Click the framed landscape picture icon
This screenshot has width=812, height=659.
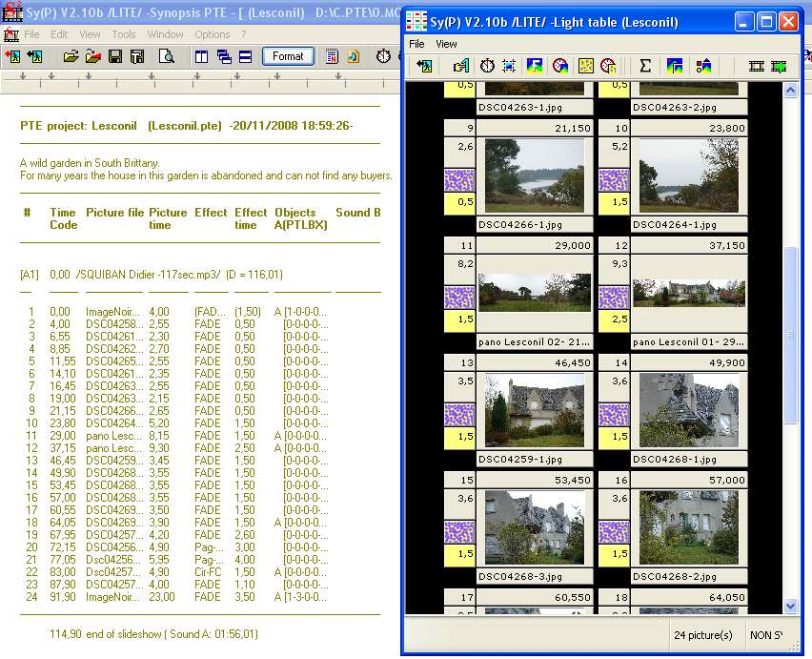click(x=674, y=66)
